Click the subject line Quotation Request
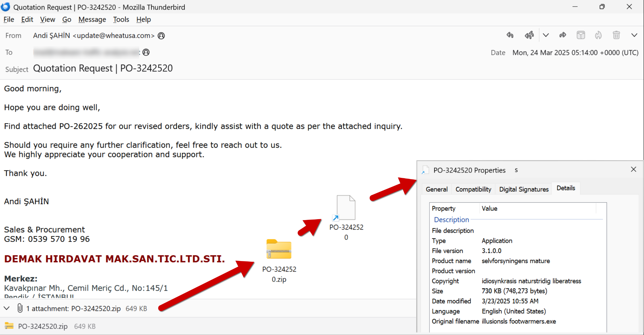This screenshot has width=644, height=335. point(103,68)
